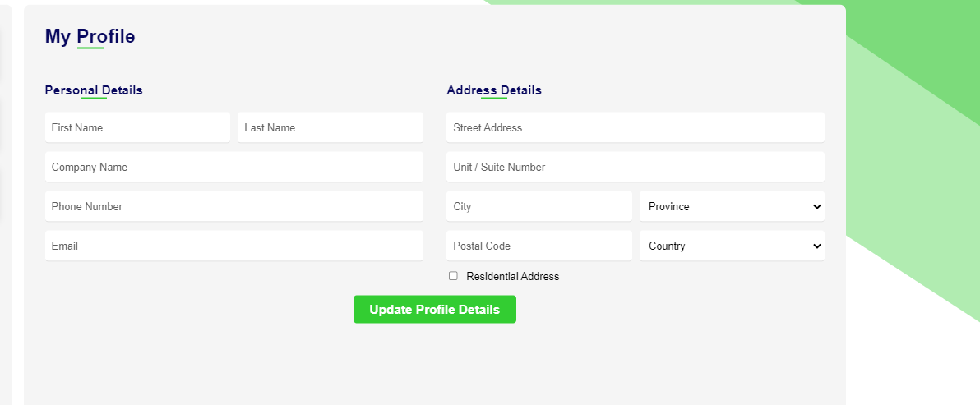
Task: Click the Country dropdown chevron arrow
Action: 816,246
